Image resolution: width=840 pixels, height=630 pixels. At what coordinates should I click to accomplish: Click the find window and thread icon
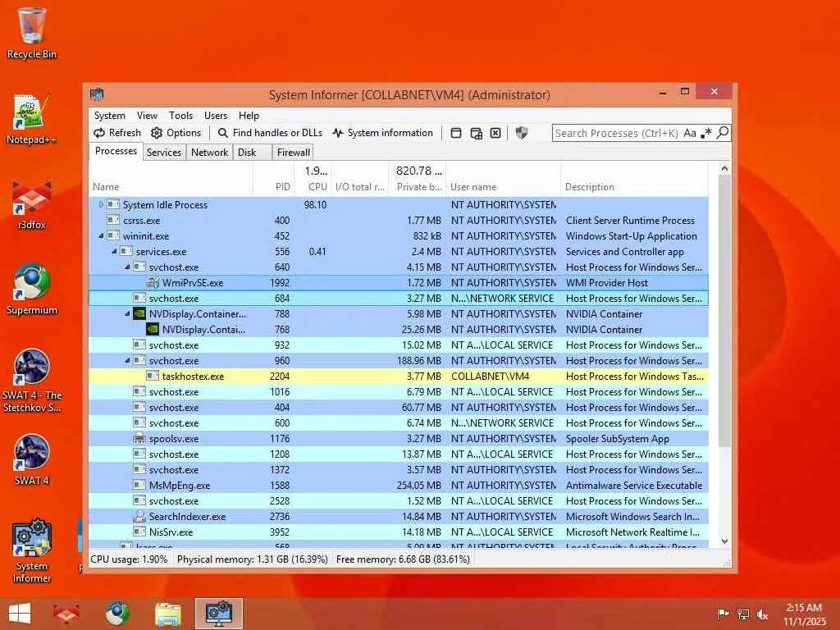click(x=477, y=133)
